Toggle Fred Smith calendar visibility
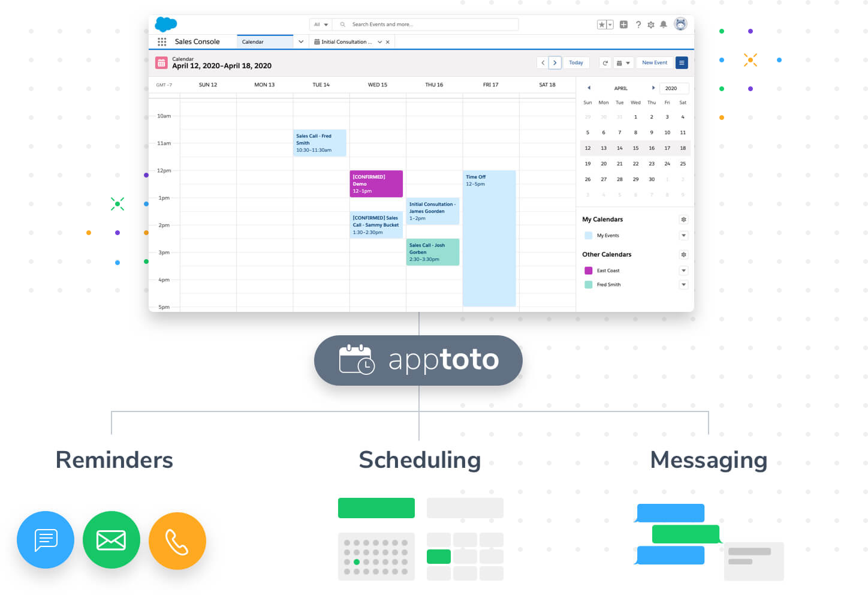Image resolution: width=868 pixels, height=595 pixels. pyautogui.click(x=589, y=285)
